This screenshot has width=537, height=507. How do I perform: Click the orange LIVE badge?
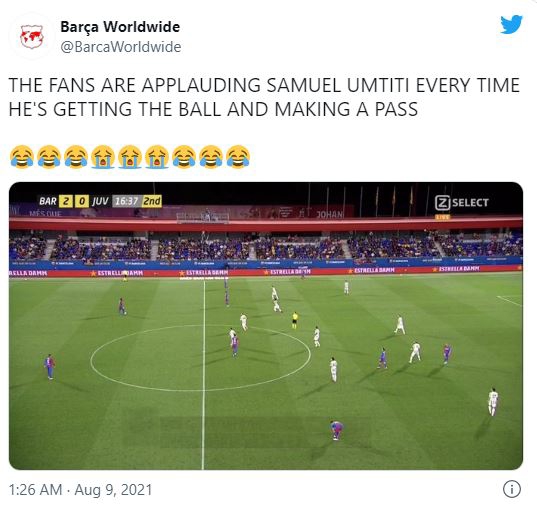point(442,217)
